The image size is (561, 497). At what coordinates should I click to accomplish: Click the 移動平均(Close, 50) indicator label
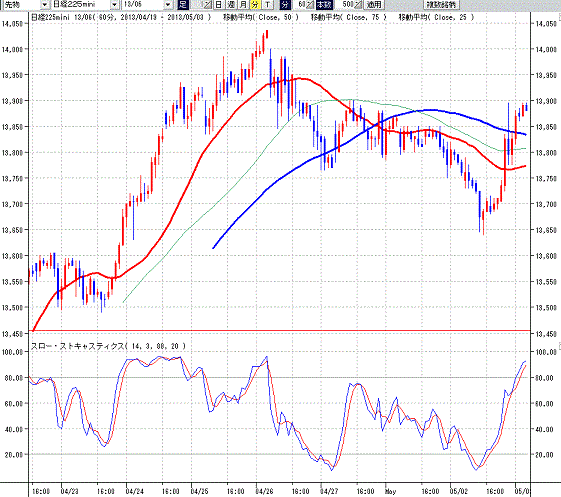pyautogui.click(x=261, y=17)
